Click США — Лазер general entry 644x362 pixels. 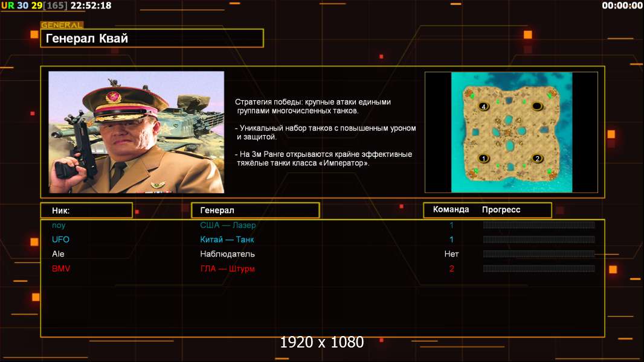point(228,225)
